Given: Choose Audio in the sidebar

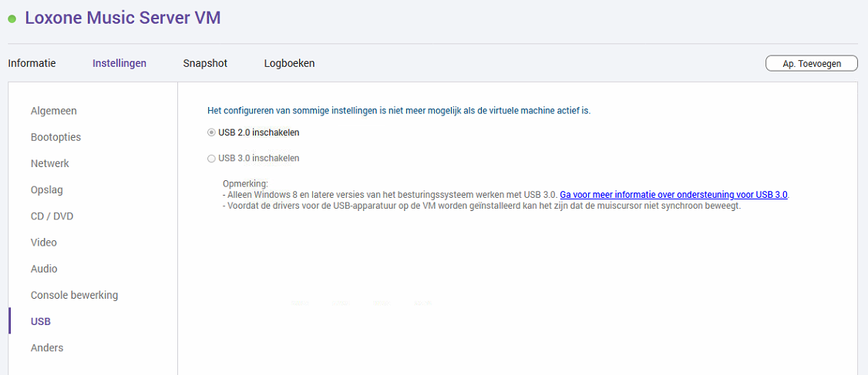Looking at the screenshot, I should tap(44, 269).
